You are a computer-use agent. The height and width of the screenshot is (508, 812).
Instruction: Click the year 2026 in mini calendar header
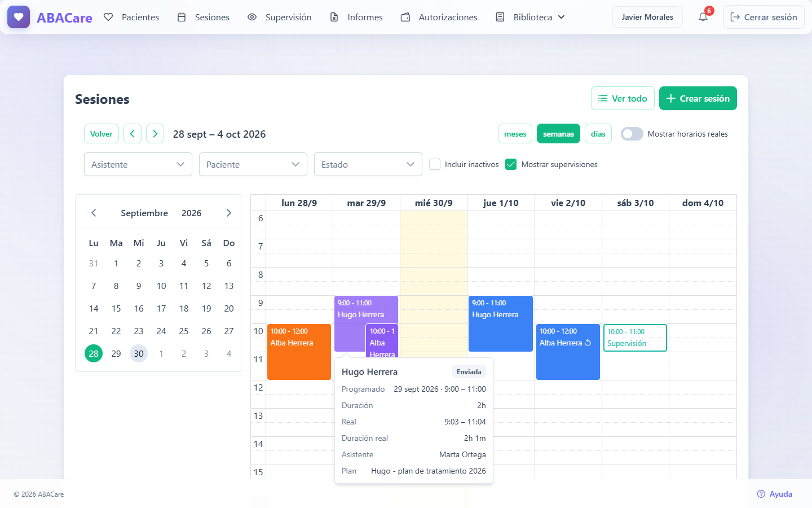coord(192,213)
